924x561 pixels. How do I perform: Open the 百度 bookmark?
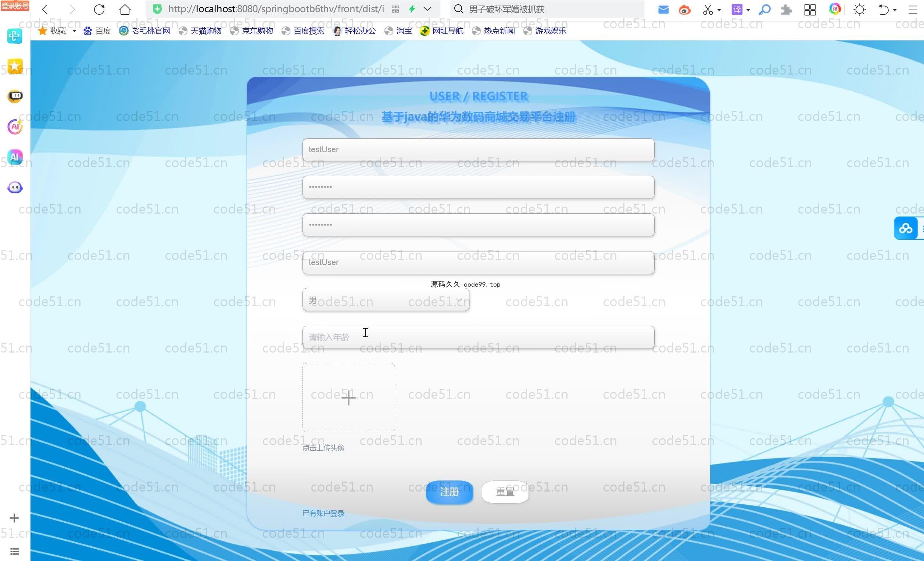coord(97,31)
